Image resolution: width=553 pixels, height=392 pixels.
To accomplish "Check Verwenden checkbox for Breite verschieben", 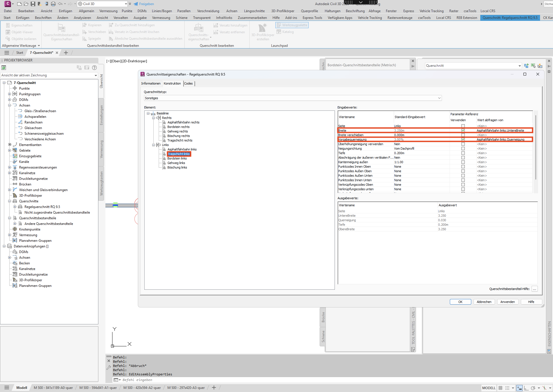I will [463, 135].
